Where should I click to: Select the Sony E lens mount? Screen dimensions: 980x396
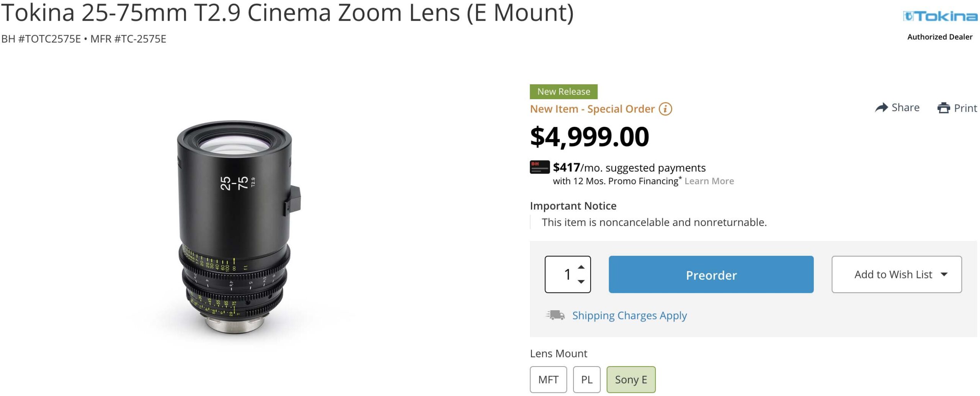(x=630, y=380)
